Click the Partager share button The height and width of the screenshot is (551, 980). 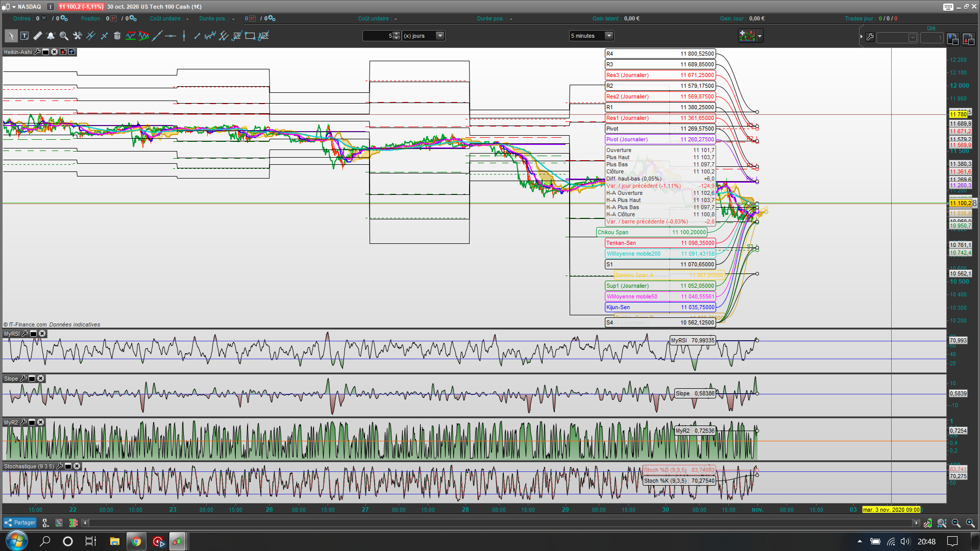(20, 522)
